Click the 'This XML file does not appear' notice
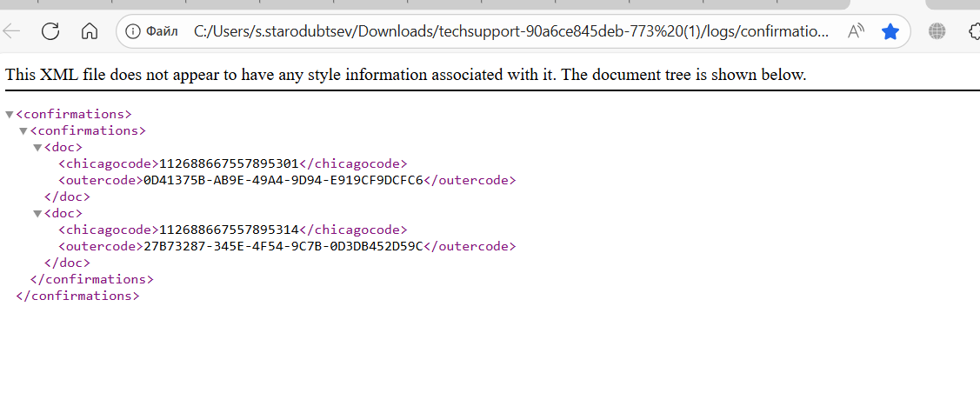This screenshot has width=980, height=413. tap(406, 75)
